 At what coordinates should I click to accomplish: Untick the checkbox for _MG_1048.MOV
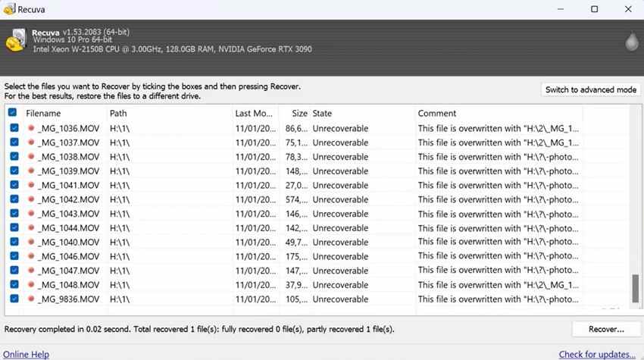pyautogui.click(x=14, y=284)
